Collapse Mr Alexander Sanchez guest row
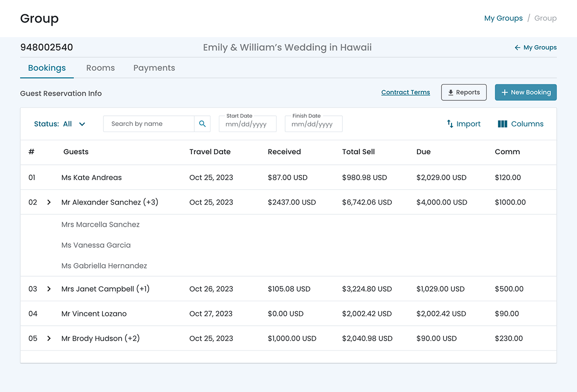The image size is (577, 392). pos(49,202)
